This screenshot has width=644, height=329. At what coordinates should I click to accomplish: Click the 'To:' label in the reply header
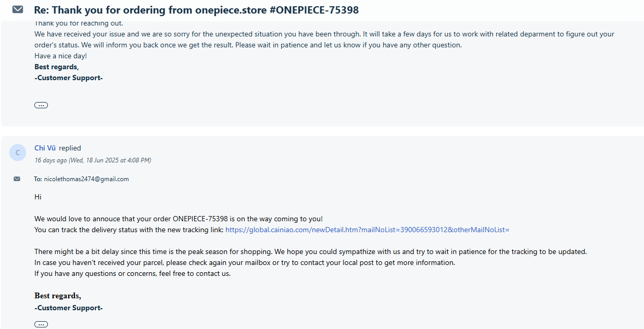[38, 179]
